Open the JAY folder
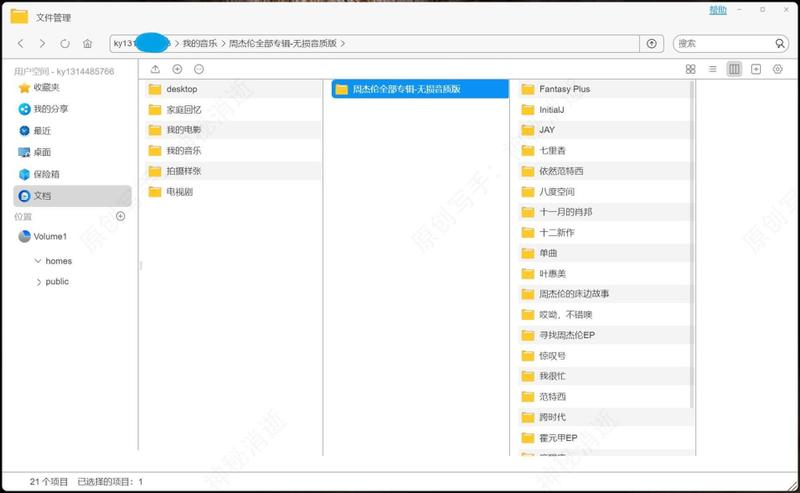The height and width of the screenshot is (493, 800). [605, 130]
